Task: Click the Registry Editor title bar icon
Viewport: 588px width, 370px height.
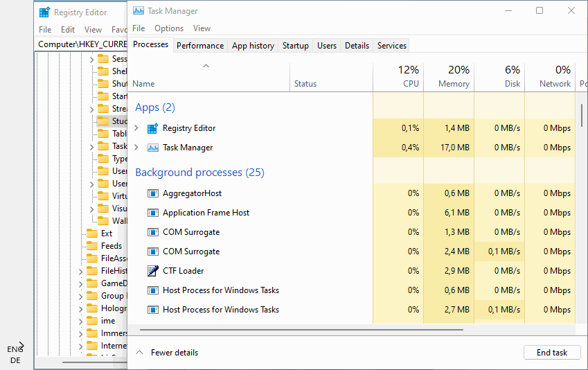Action: point(44,12)
